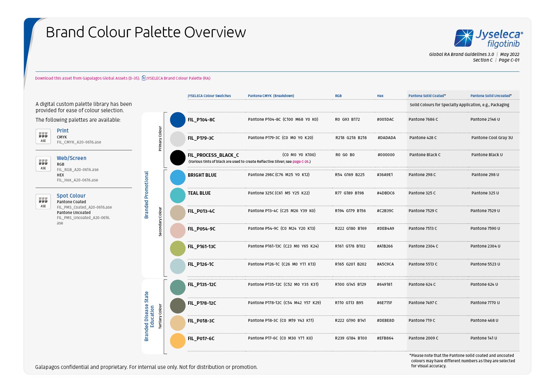Select the 'Pantone 2009 C' cell
This screenshot has width=555, height=392.
423,338
